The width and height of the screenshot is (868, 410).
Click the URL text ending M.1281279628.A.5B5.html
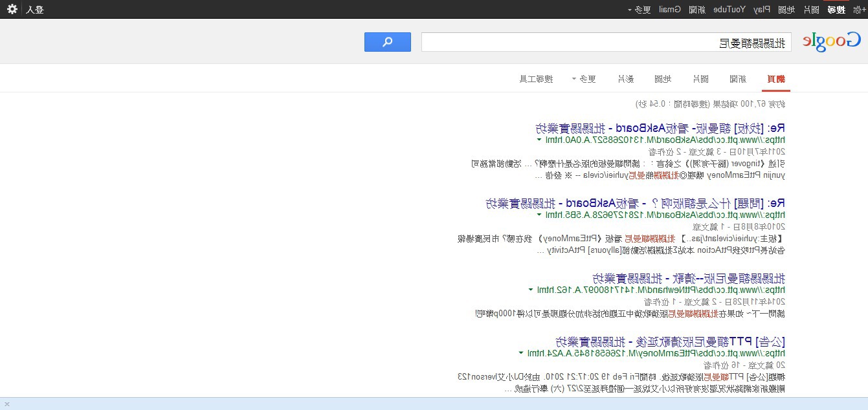(x=666, y=215)
